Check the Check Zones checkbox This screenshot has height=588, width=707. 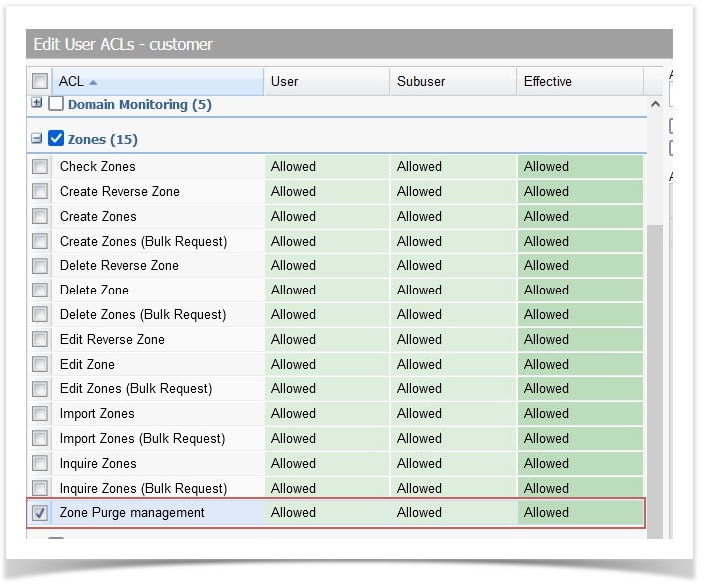40,166
